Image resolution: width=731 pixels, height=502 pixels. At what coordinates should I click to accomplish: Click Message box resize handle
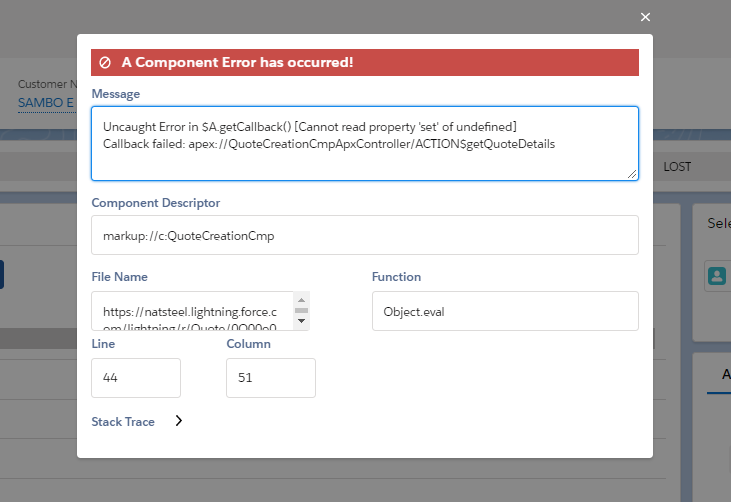pyautogui.click(x=633, y=174)
